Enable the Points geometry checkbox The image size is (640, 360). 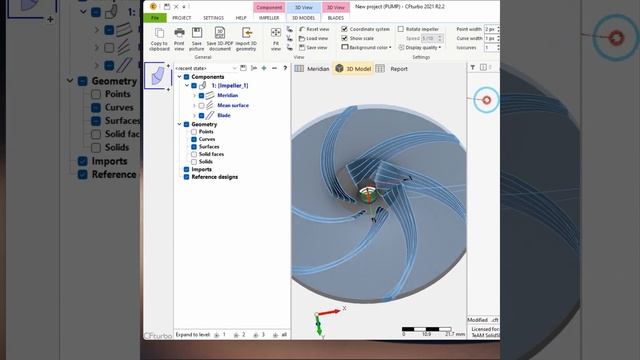pyautogui.click(x=194, y=132)
